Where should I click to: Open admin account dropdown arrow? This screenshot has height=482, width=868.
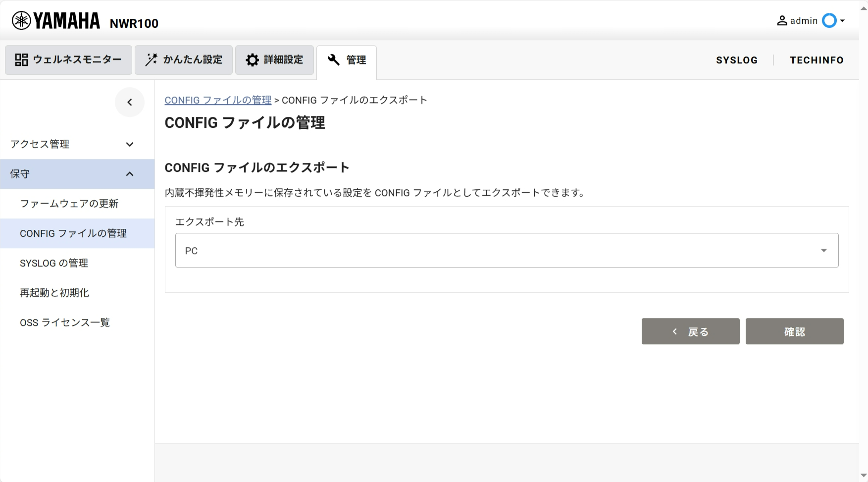pyautogui.click(x=842, y=21)
